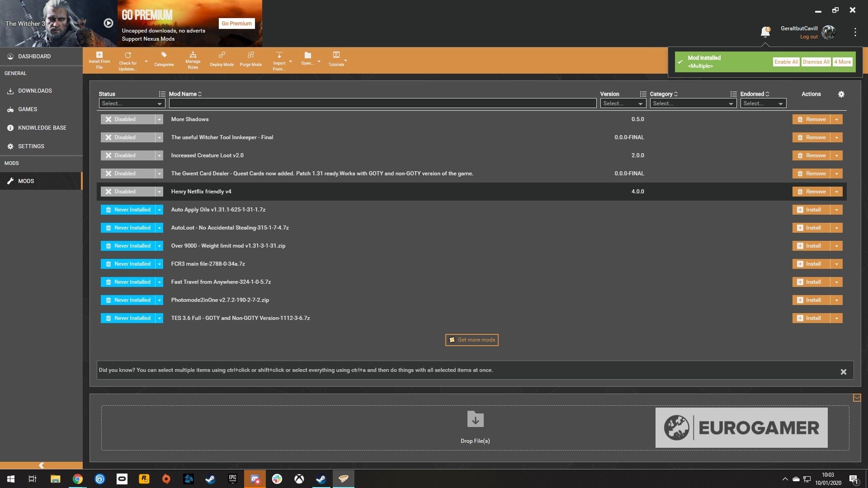Click Dismiss All in notification
Screen dimensions: 868x488
click(x=816, y=62)
